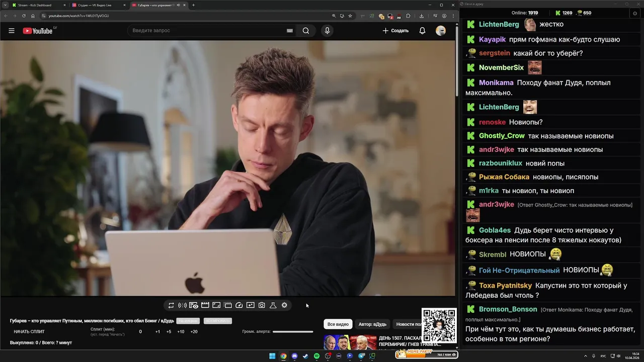This screenshot has height=362, width=644.
Task: Click the main video player frame
Action: coord(227,168)
